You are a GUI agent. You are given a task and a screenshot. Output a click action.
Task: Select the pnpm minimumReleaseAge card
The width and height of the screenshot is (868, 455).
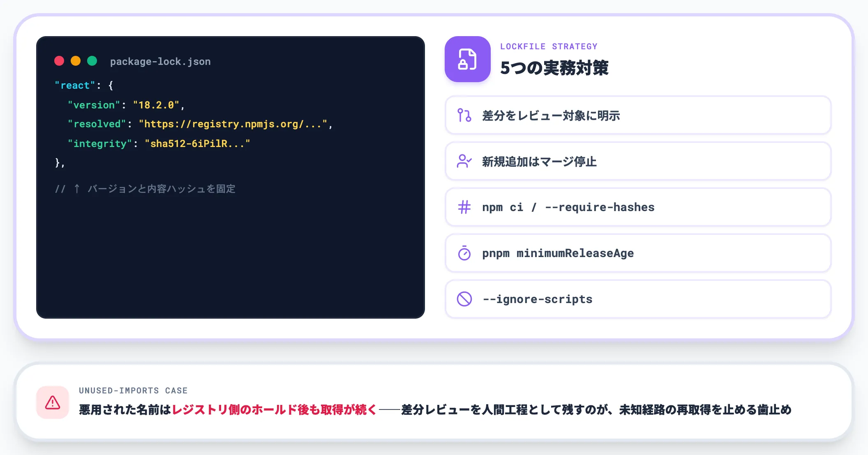638,253
